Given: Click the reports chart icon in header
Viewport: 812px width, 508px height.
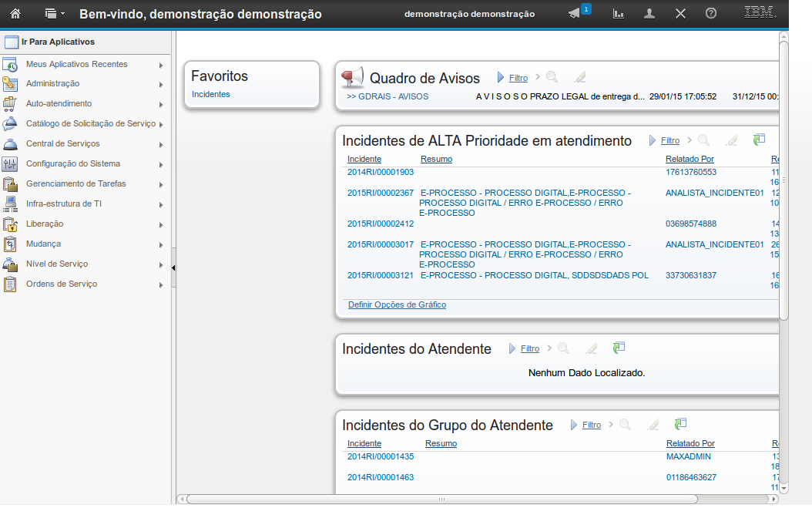Looking at the screenshot, I should 618,13.
